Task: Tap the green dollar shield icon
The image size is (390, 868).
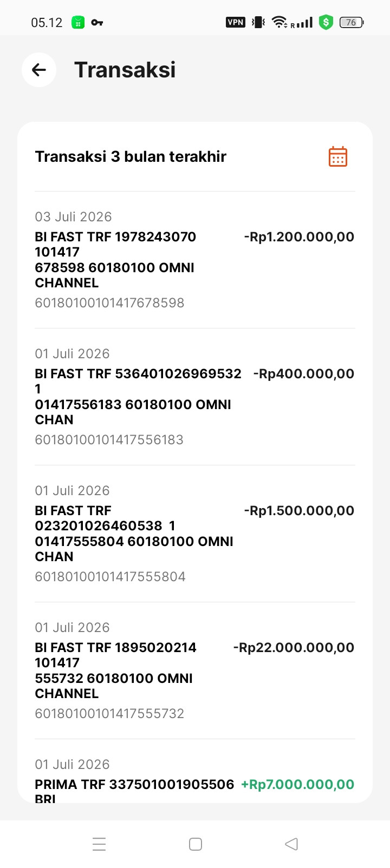Action: click(x=326, y=22)
